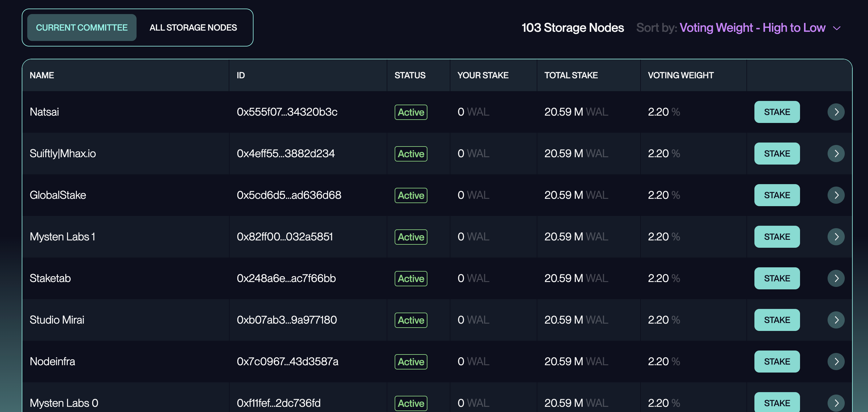Open Nodeinfra row arrow icon
Image resolution: width=868 pixels, height=412 pixels.
836,362
